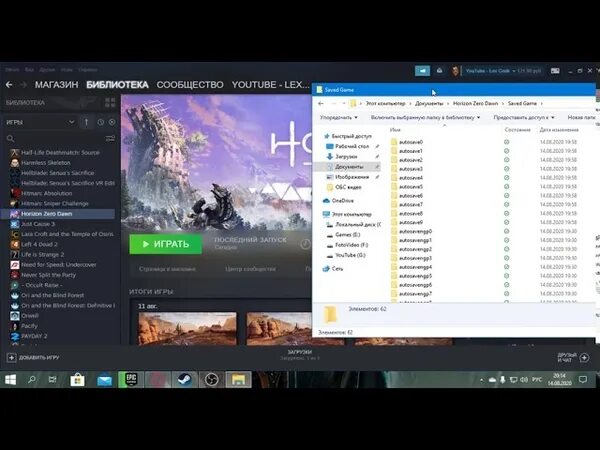Image resolution: width=600 pixels, height=450 pixels.
Task: Open the МАГАЗИН tab in Steam
Action: pyautogui.click(x=57, y=85)
